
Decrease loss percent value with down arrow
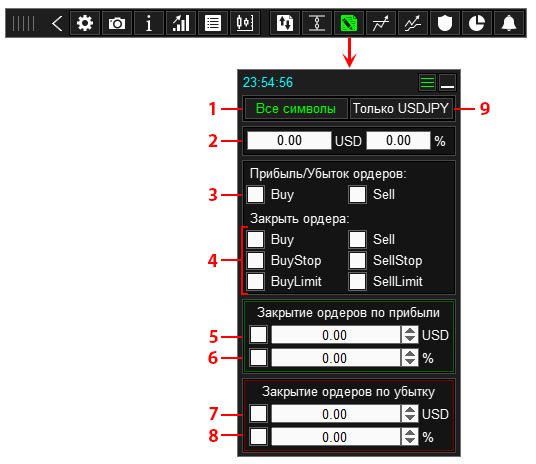pos(410,441)
